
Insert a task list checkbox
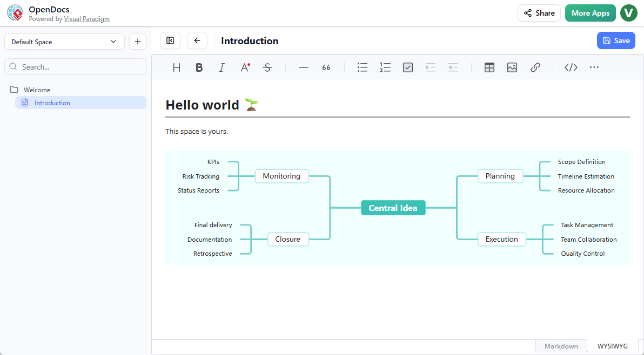coord(407,67)
